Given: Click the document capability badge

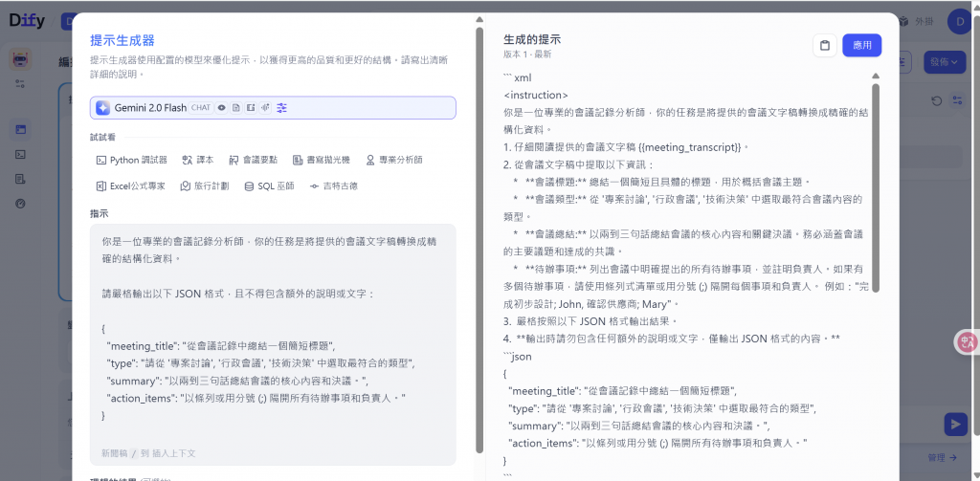Looking at the screenshot, I should tap(236, 107).
